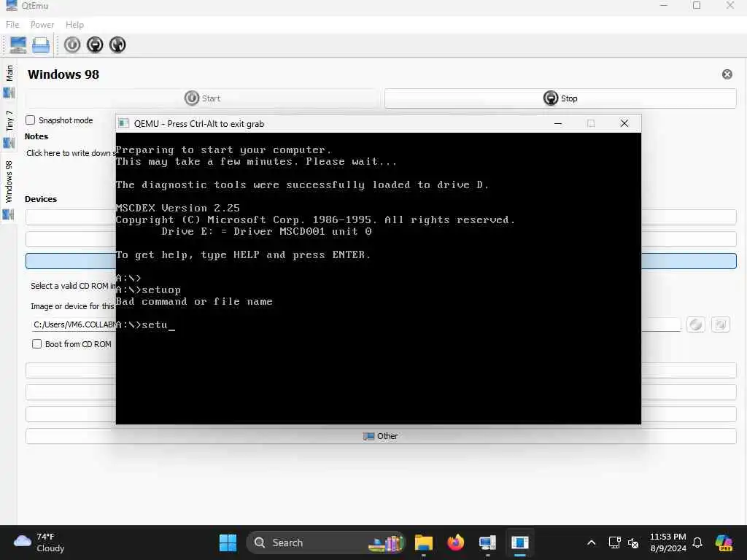
Task: Click the QEMU window title bar icon
Action: 124,124
